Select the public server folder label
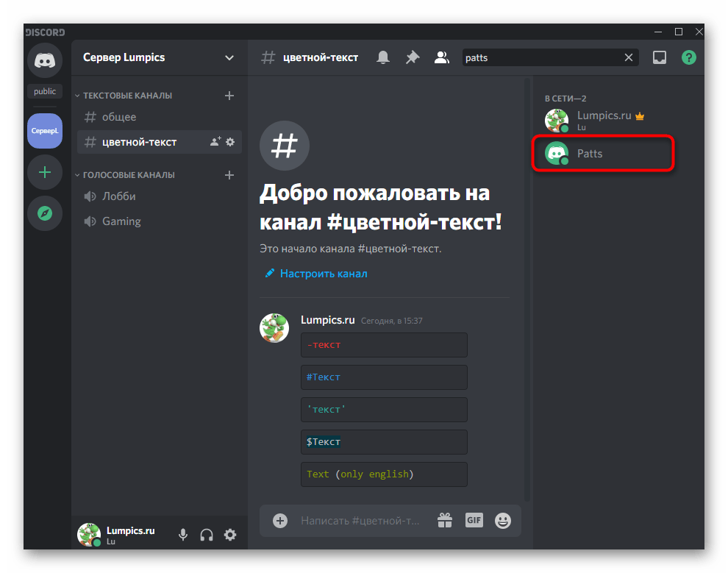 [45, 91]
